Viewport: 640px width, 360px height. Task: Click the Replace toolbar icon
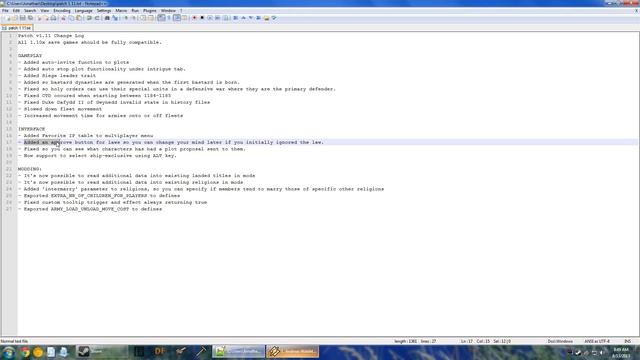[115, 18]
